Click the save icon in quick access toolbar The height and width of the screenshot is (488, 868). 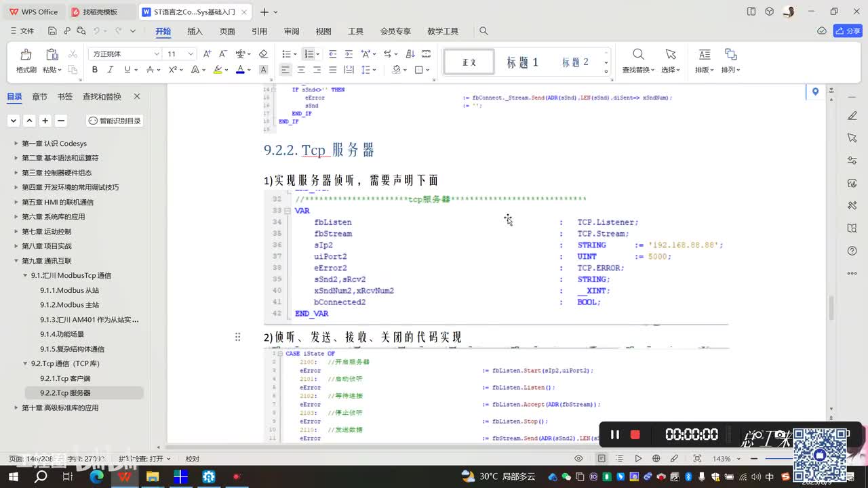[x=52, y=31]
